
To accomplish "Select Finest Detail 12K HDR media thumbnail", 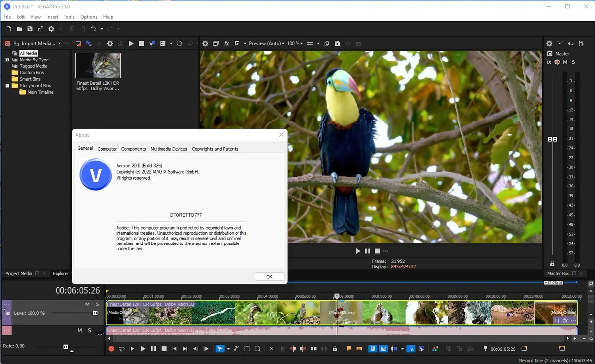I will click(x=98, y=65).
